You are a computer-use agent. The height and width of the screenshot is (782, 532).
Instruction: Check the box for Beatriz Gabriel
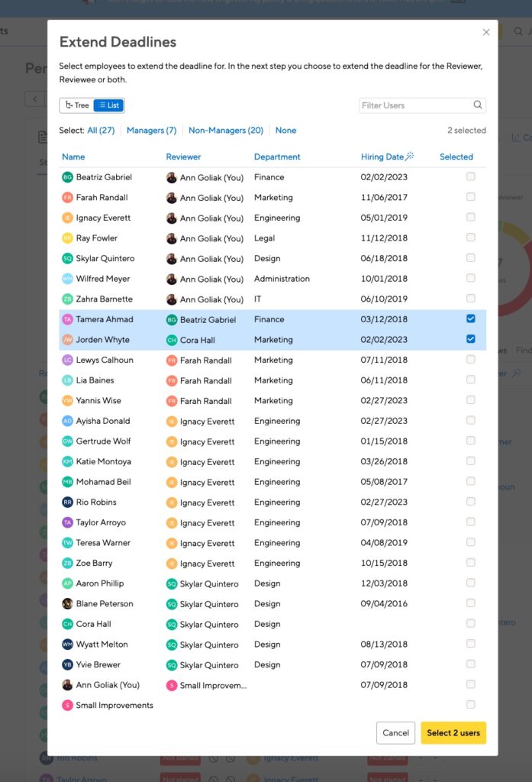[470, 176]
